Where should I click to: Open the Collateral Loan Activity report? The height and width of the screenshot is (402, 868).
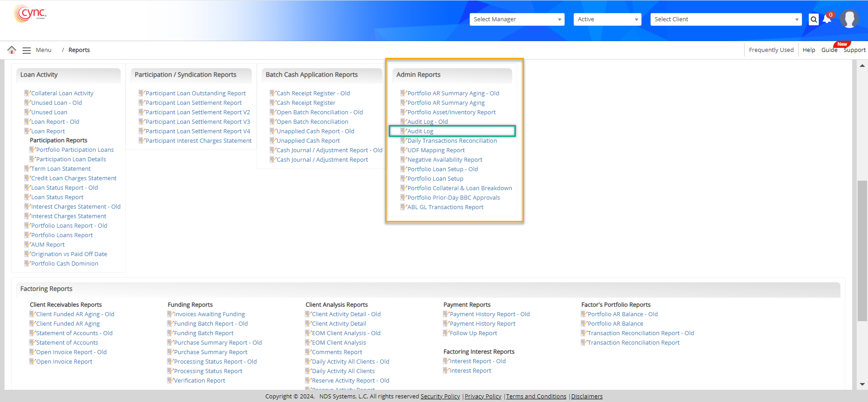pos(62,93)
